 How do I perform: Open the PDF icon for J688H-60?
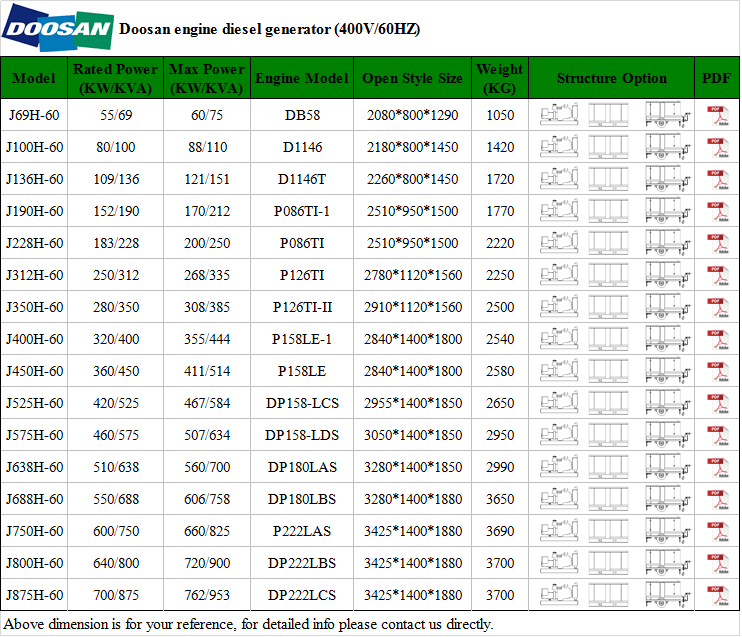click(718, 499)
